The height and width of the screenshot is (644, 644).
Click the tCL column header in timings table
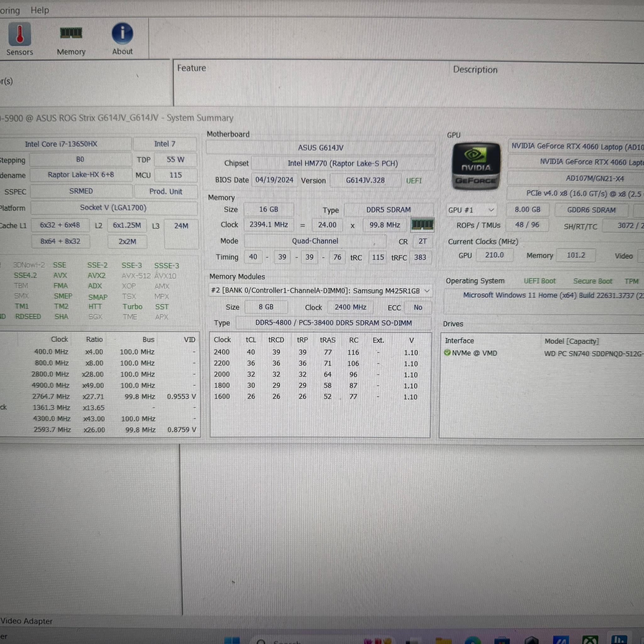click(x=251, y=340)
